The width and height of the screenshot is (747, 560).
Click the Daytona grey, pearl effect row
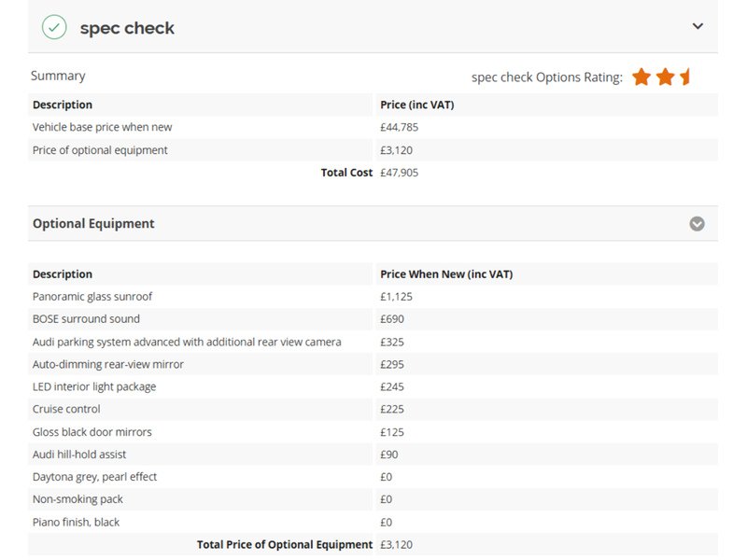[x=94, y=477]
